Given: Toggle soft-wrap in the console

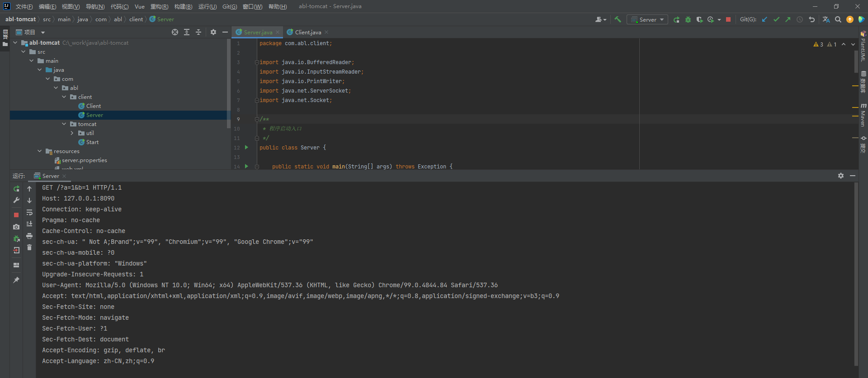Looking at the screenshot, I should tap(29, 212).
